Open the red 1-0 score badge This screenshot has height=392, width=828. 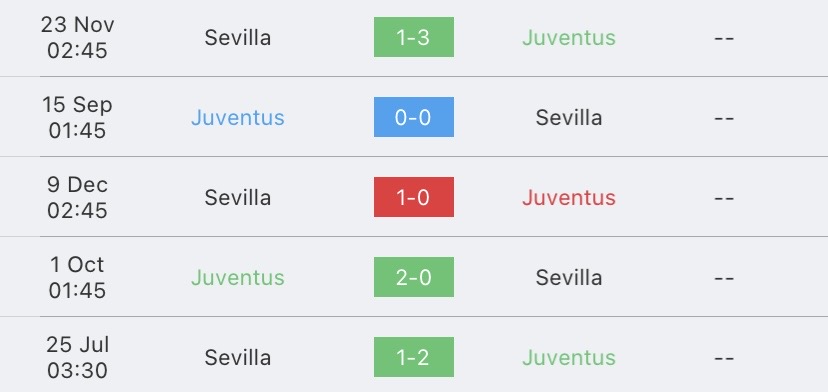point(413,197)
